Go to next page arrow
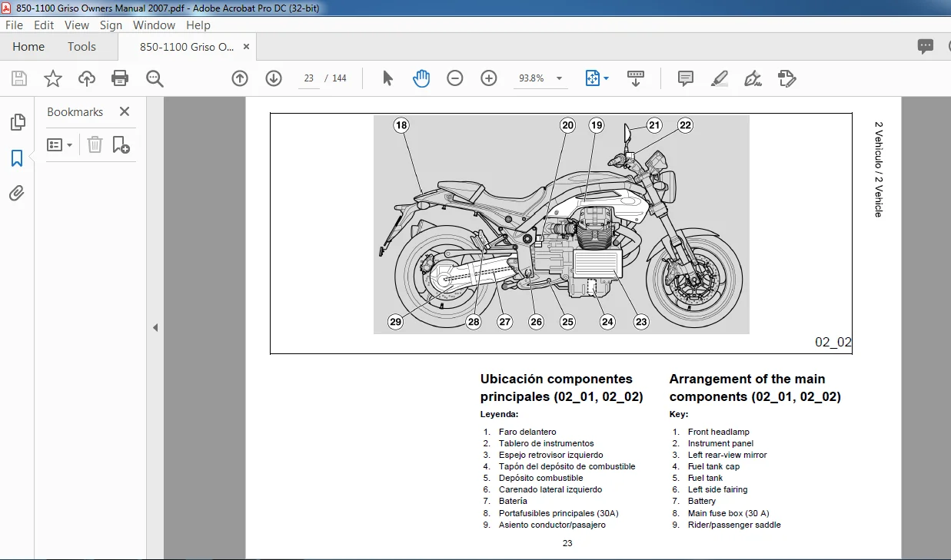This screenshot has height=560, width=951. pyautogui.click(x=274, y=78)
